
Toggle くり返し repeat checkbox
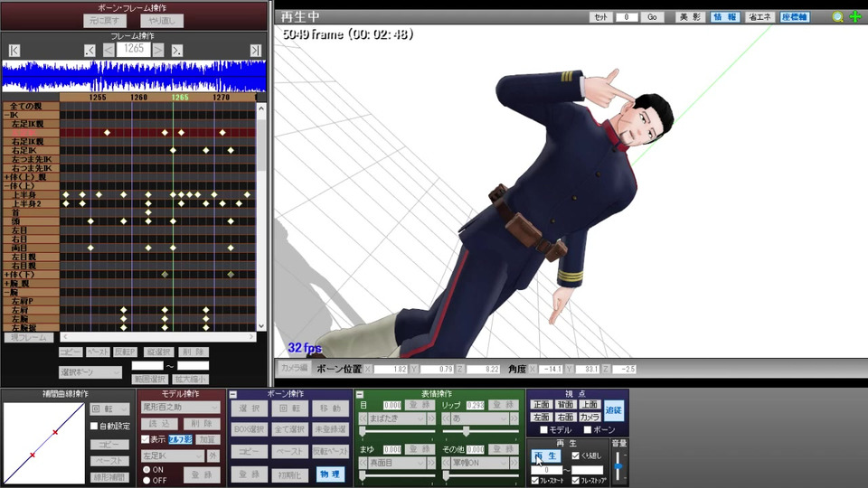point(575,455)
